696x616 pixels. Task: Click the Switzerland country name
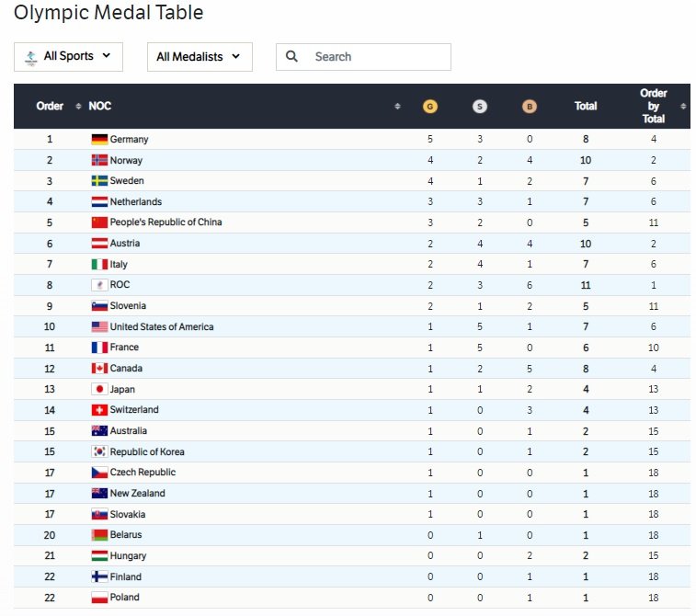pyautogui.click(x=134, y=410)
